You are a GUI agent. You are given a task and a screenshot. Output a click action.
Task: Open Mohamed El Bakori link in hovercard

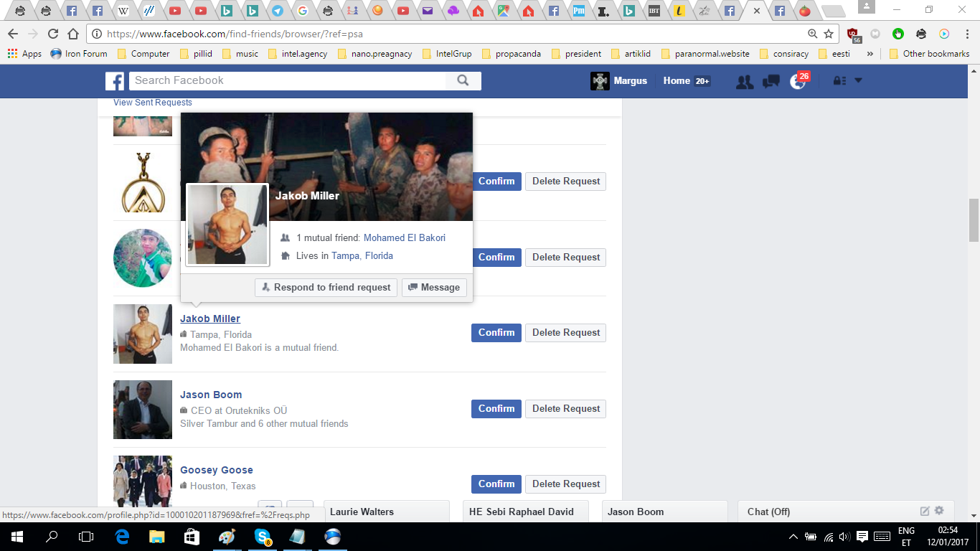[x=405, y=237]
